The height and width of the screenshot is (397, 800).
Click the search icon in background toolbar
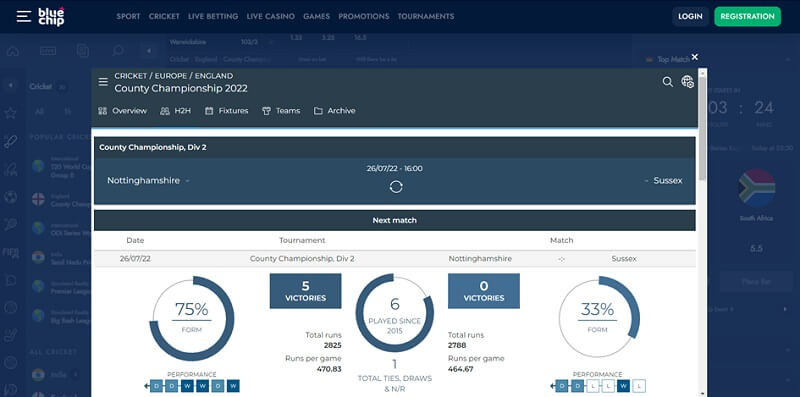click(x=118, y=51)
